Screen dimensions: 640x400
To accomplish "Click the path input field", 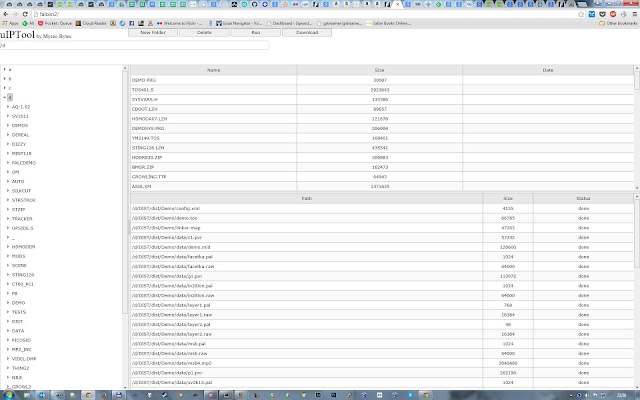I will click(135, 45).
